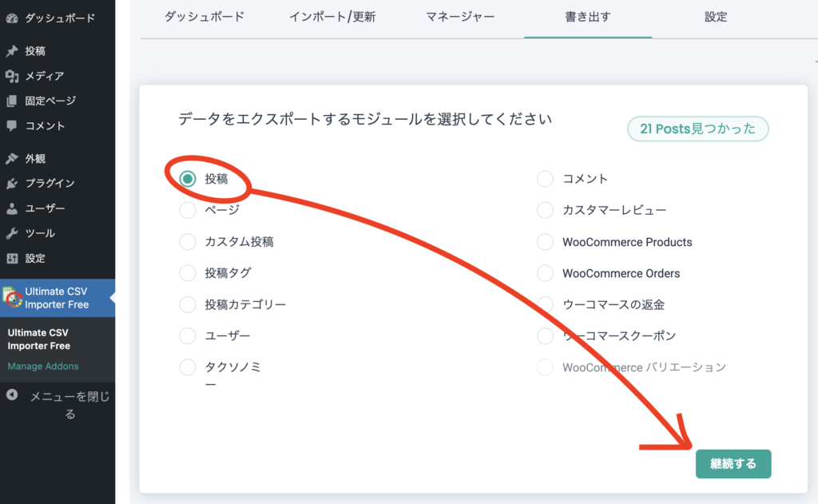This screenshot has width=818, height=504.
Task: Click the 継続する button
Action: click(733, 464)
